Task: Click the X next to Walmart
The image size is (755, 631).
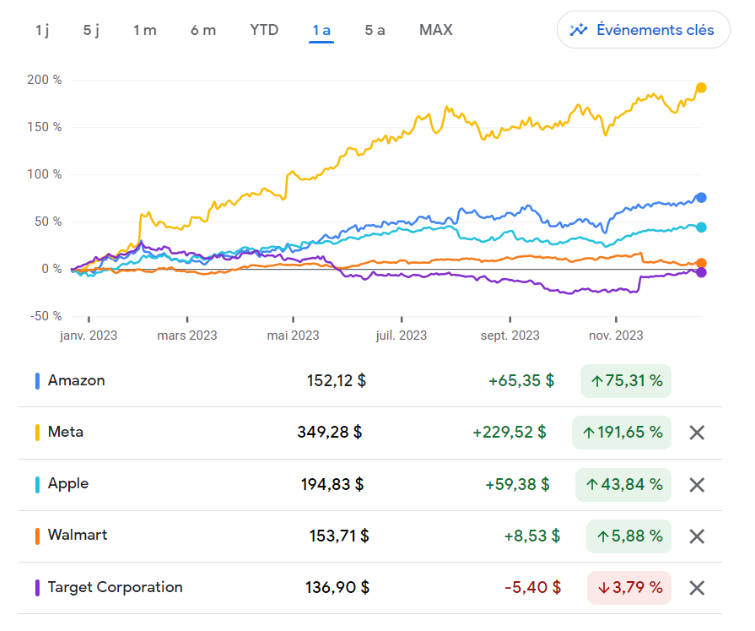Action: point(697,536)
